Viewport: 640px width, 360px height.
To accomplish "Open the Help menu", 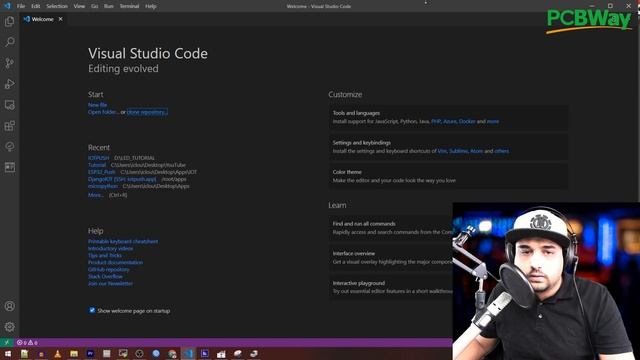I will (x=151, y=6).
